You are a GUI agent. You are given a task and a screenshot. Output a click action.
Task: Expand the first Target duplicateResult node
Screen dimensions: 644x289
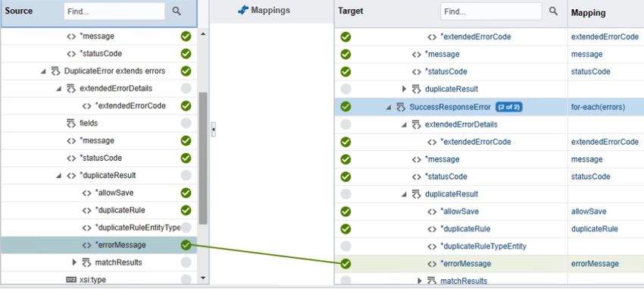tap(404, 89)
